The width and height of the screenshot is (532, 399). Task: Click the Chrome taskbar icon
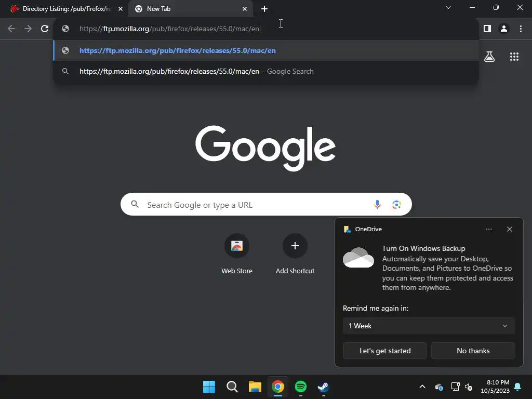[277, 387]
